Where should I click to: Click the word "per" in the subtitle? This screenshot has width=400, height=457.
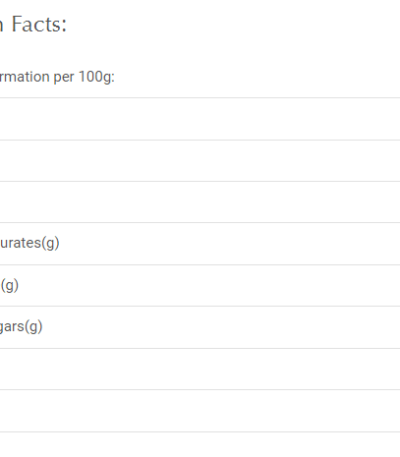click(x=64, y=78)
